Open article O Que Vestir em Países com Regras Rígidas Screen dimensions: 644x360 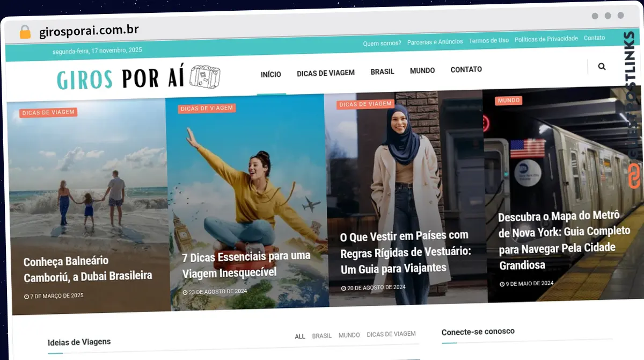tap(406, 251)
